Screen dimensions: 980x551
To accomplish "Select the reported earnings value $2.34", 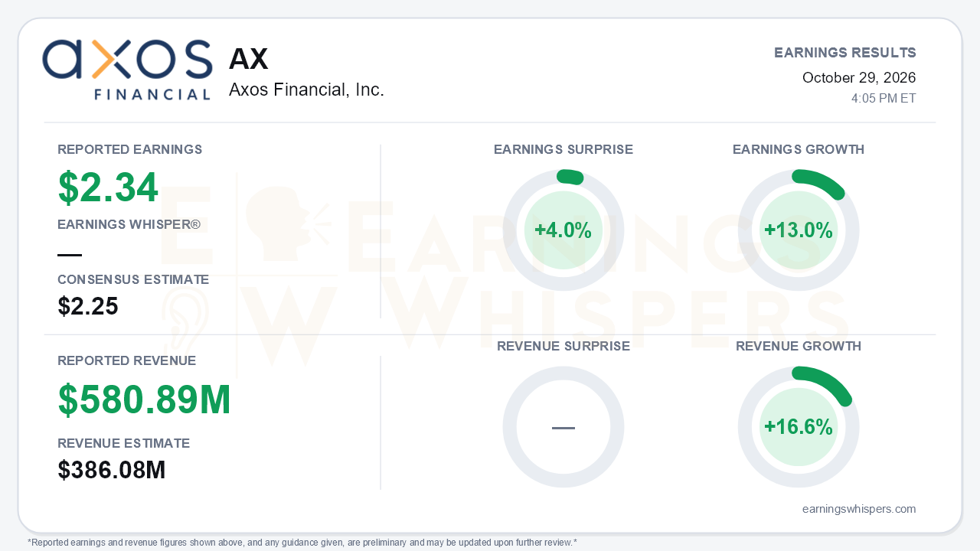I will (108, 187).
